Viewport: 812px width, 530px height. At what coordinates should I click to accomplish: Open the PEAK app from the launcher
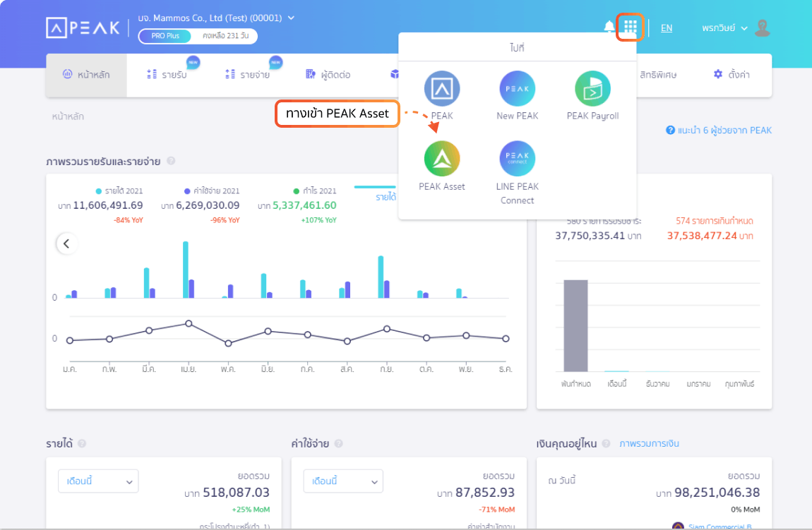(442, 89)
